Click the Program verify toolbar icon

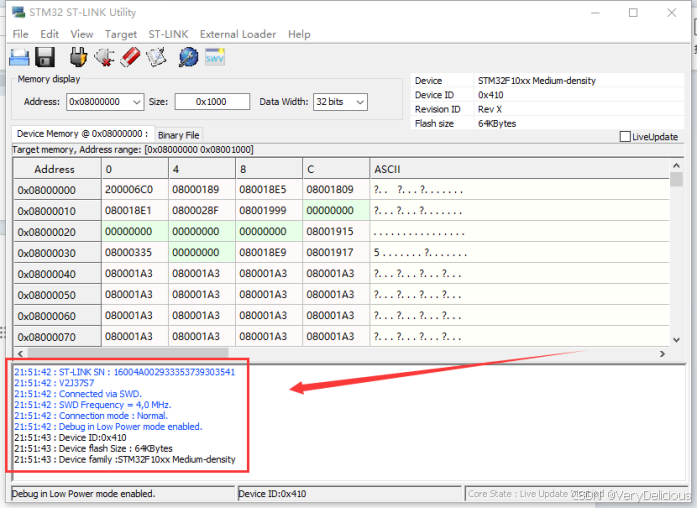pos(156,57)
